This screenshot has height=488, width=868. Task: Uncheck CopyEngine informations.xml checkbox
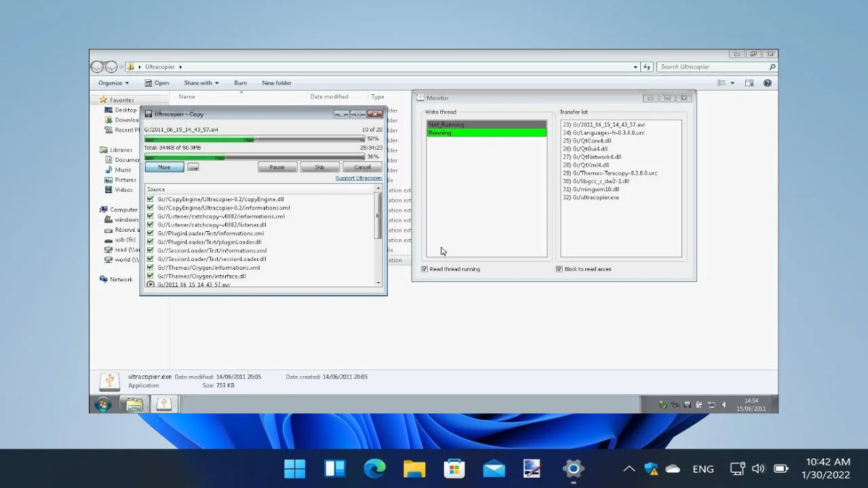[150, 208]
